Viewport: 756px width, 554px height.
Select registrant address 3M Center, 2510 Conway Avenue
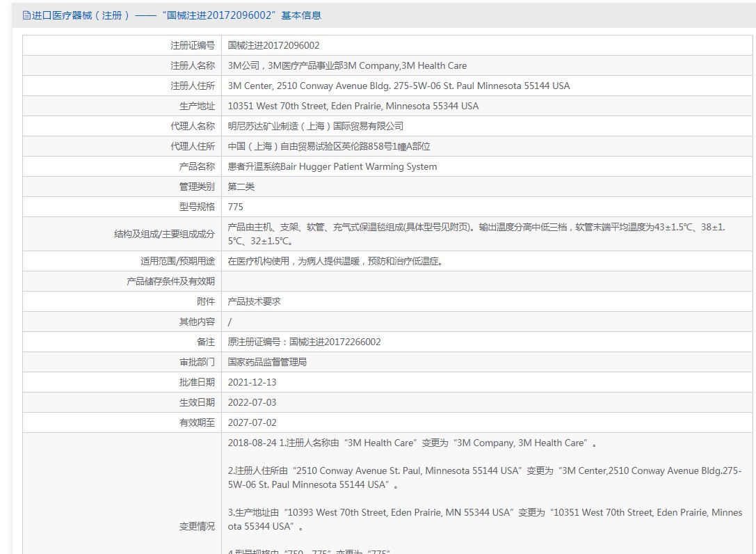coord(399,86)
